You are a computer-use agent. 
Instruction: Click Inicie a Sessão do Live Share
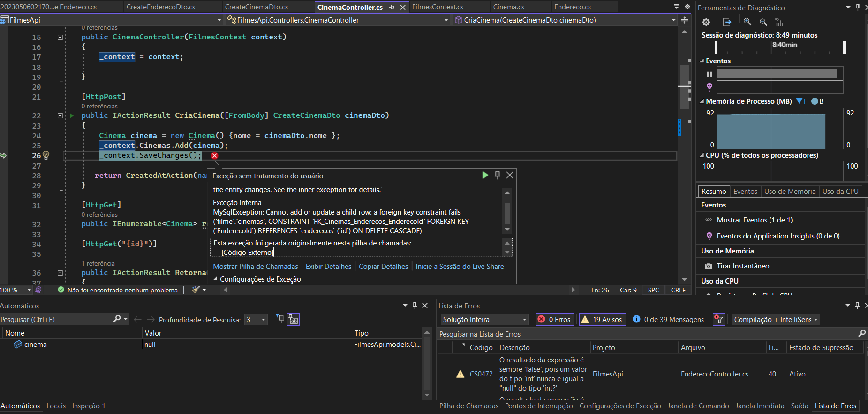pos(460,266)
